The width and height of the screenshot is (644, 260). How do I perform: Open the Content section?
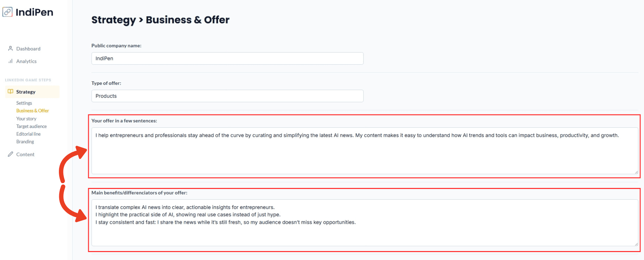[25, 154]
